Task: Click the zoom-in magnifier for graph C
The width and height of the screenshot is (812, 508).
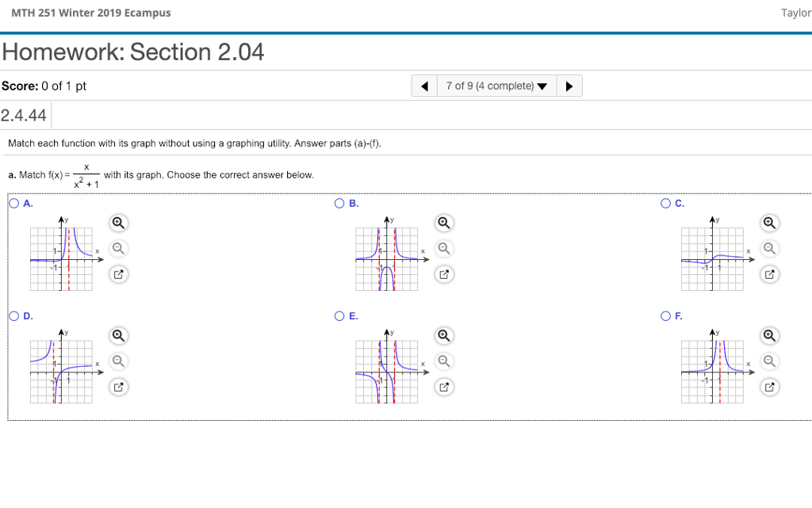Action: pos(769,223)
